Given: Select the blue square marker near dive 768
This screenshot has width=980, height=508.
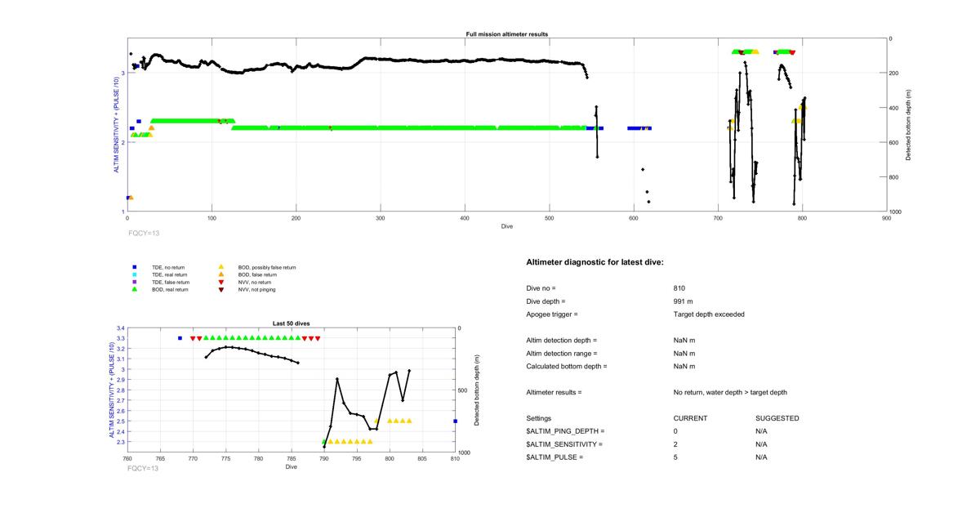Looking at the screenshot, I should click(180, 338).
